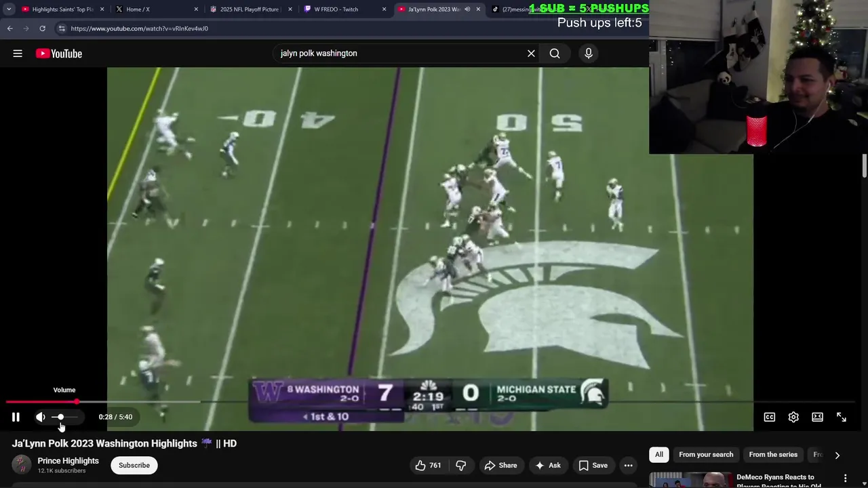Show more filter chips with the arrow

point(837,455)
